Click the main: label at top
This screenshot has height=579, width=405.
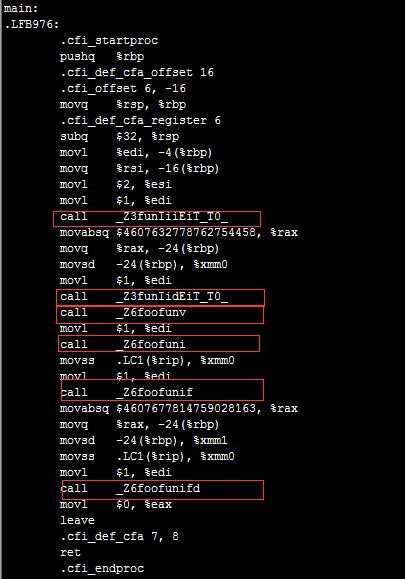point(21,8)
